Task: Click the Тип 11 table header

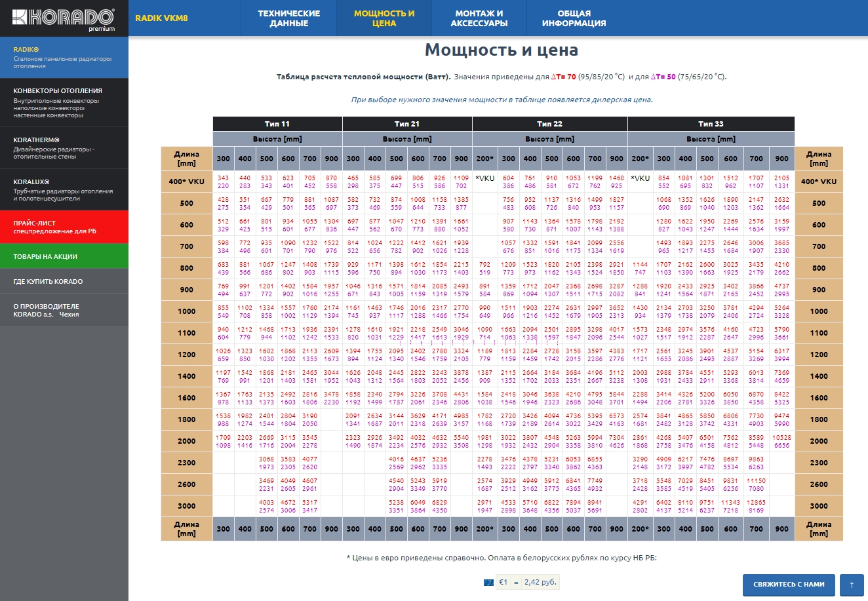Action: click(x=277, y=124)
